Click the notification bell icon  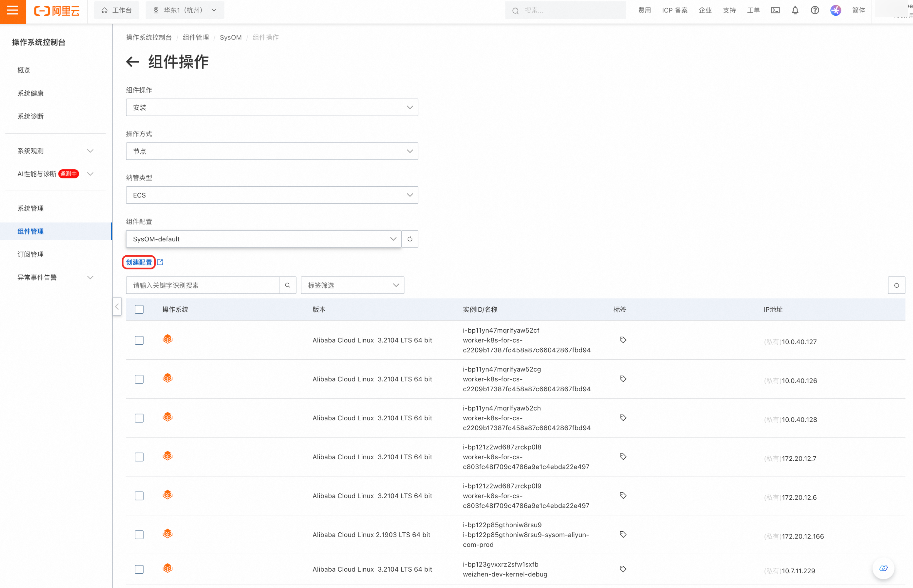point(795,10)
